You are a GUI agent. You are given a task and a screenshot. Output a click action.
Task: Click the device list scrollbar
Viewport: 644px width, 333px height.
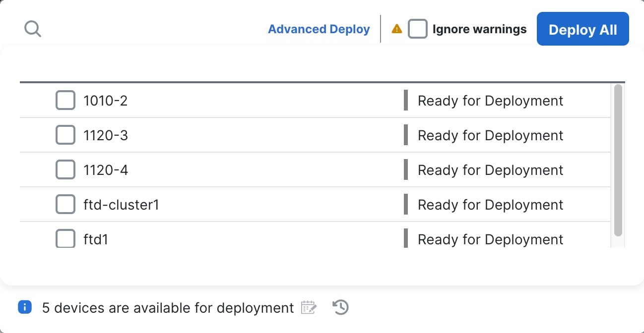(618, 159)
